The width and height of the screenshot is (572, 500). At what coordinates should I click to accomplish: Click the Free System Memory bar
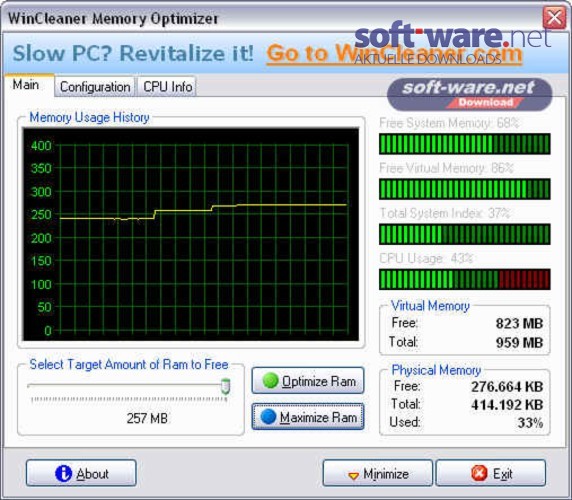464,144
